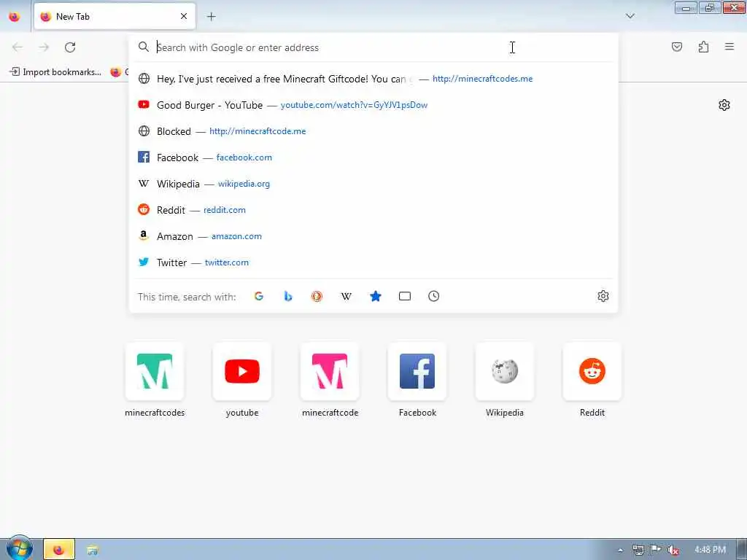Click the Action Center flag icon
The image size is (747, 560).
656,550
